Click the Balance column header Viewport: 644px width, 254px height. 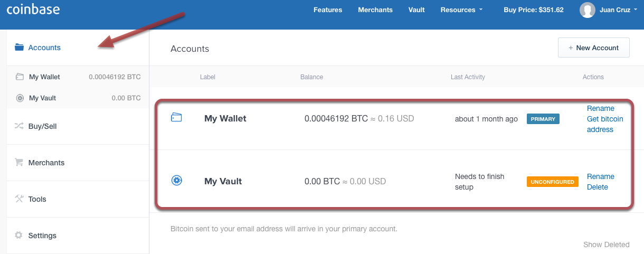[311, 77]
